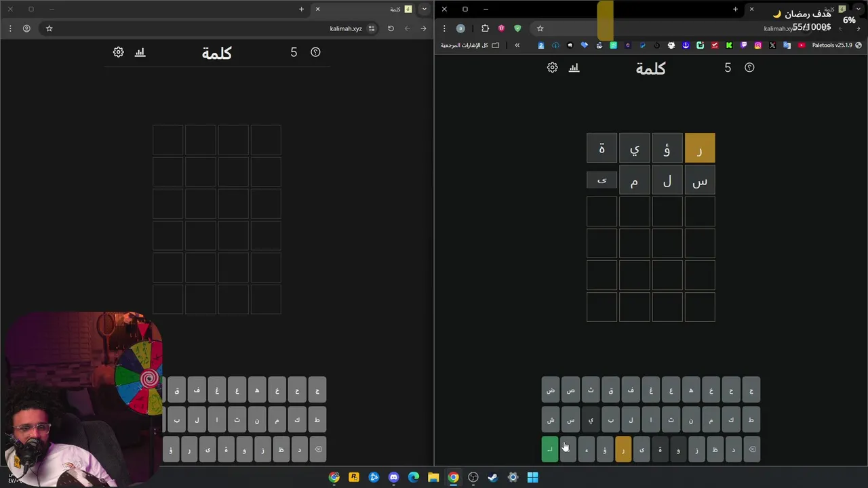Click ا key on right keyboard
This screenshot has height=488, width=868.
point(651,420)
